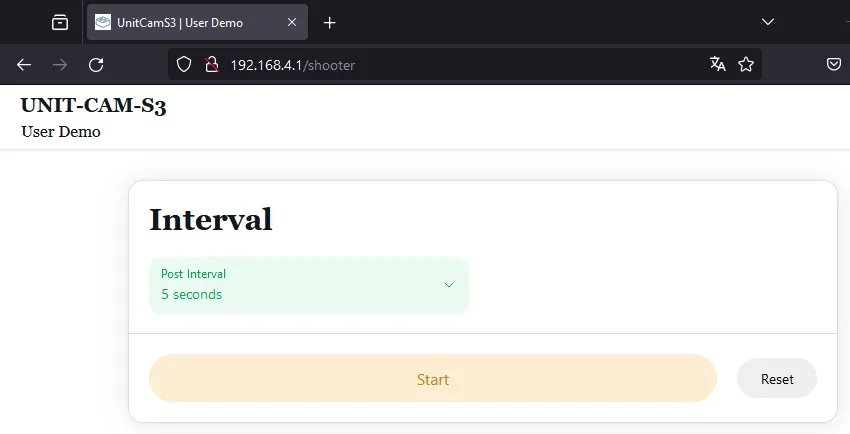Click the User Demo subtitle text
Screen dimensions: 850x434
pyautogui.click(x=61, y=132)
